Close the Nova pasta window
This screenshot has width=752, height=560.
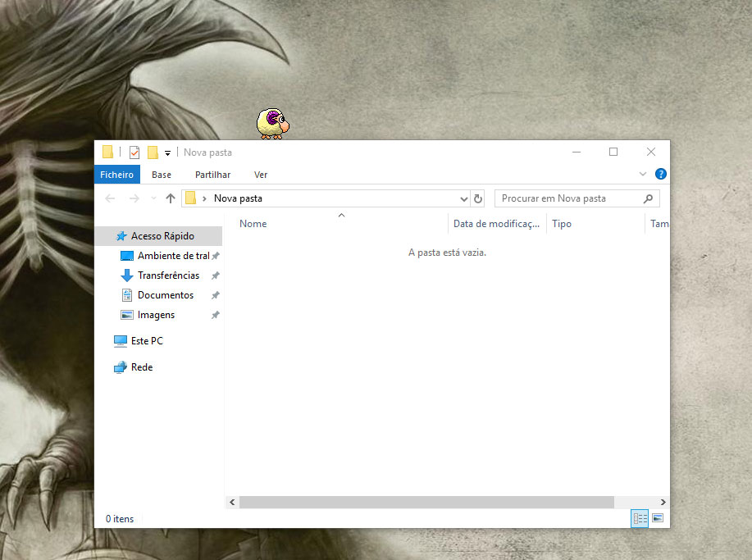click(x=651, y=152)
